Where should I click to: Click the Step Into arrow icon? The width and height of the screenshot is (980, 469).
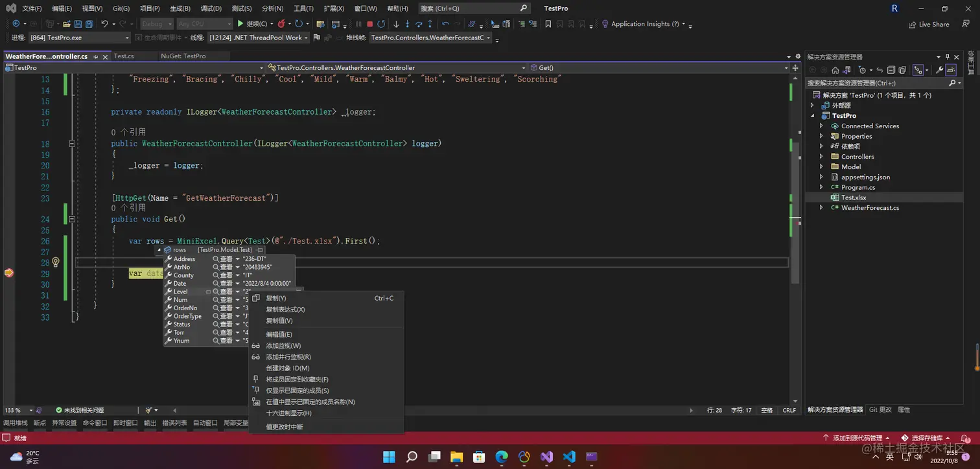tap(408, 24)
